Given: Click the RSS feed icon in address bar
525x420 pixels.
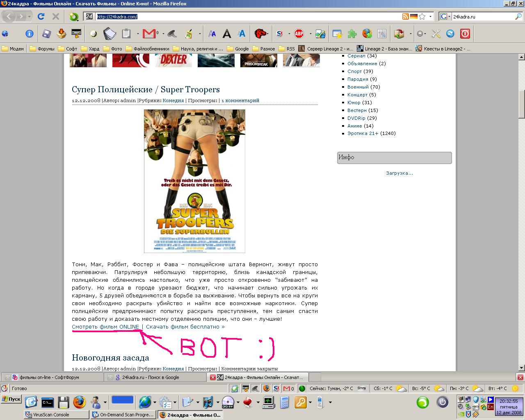Looking at the screenshot, I should point(405,16).
